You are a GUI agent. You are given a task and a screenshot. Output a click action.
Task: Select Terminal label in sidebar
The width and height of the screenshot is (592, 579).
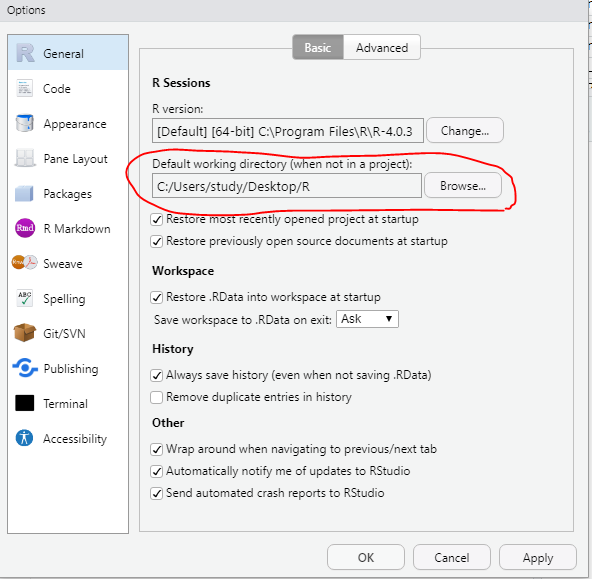pyautogui.click(x=65, y=404)
